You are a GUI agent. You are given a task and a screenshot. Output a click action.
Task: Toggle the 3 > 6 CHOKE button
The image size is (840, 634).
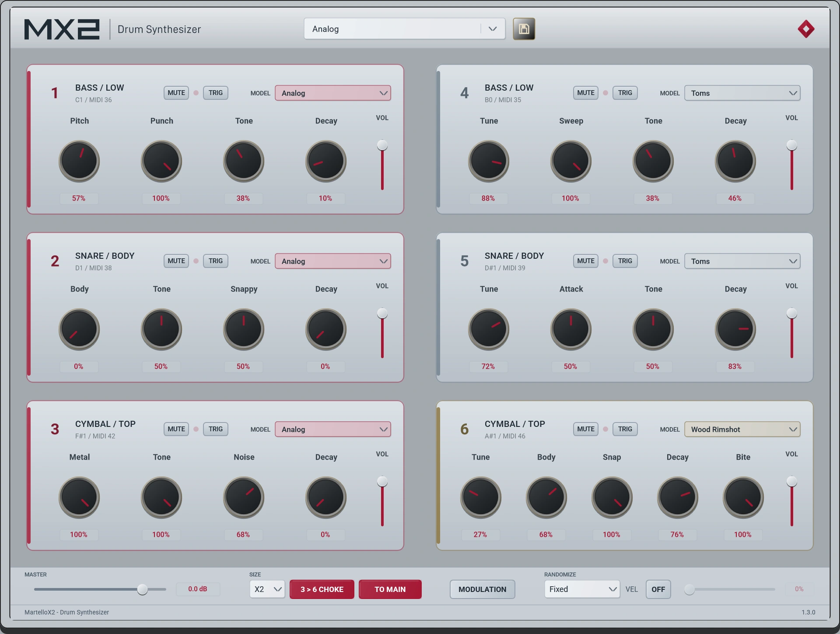[x=322, y=589]
